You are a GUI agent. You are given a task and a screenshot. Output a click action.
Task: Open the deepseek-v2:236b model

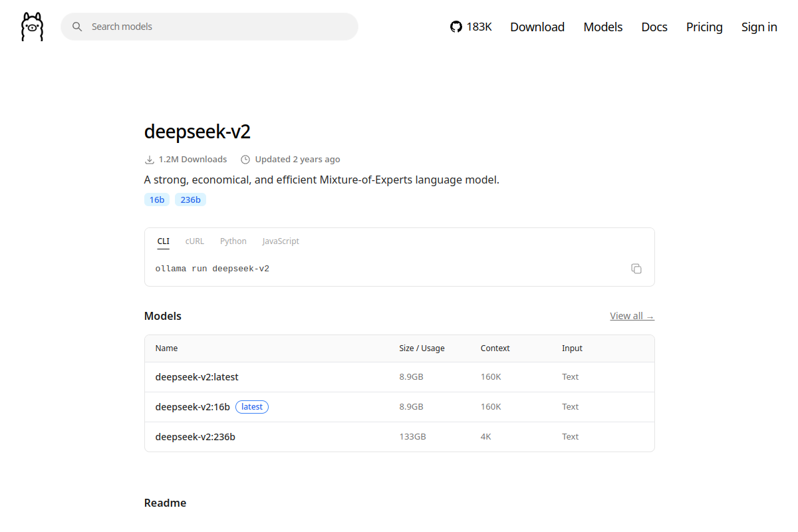point(196,436)
